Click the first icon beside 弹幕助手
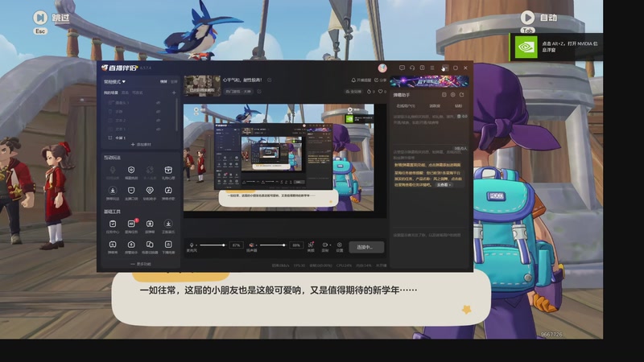Screen dimensions: 644x362 444,95
